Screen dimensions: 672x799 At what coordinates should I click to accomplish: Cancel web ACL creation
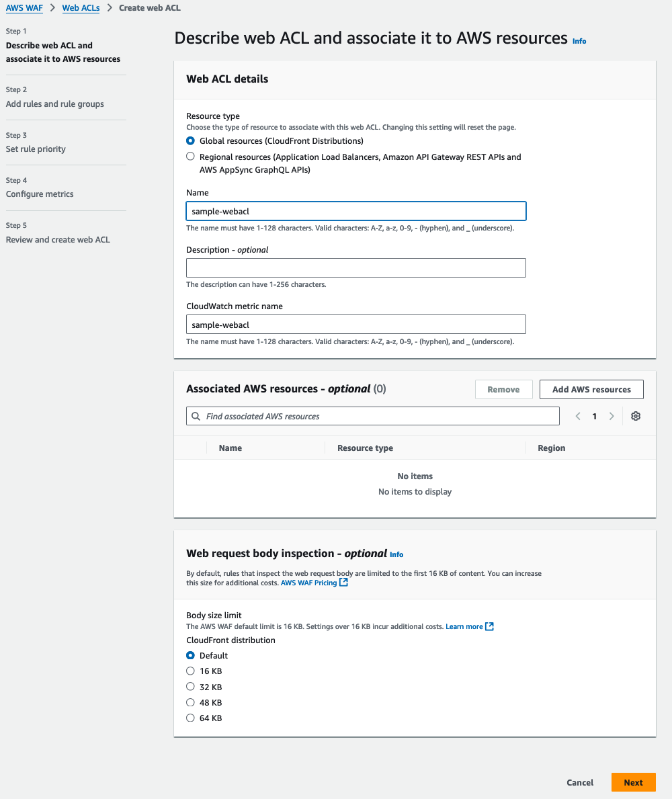point(580,782)
